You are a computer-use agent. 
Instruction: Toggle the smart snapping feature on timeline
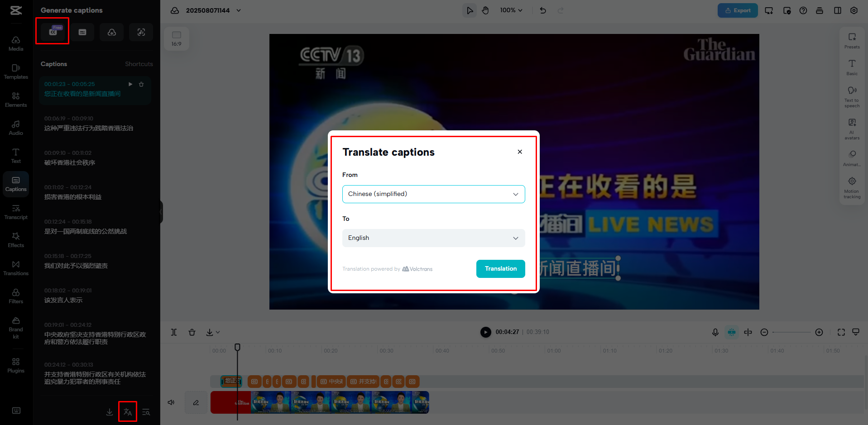[731, 332]
